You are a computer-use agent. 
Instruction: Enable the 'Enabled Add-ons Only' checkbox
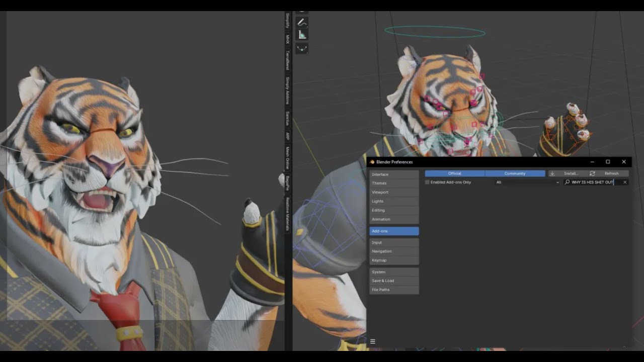(x=428, y=182)
